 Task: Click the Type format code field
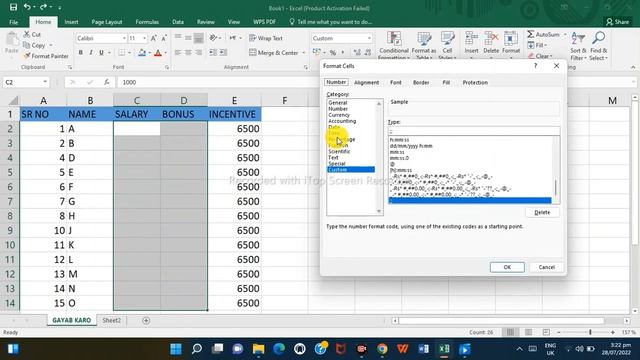click(x=473, y=131)
